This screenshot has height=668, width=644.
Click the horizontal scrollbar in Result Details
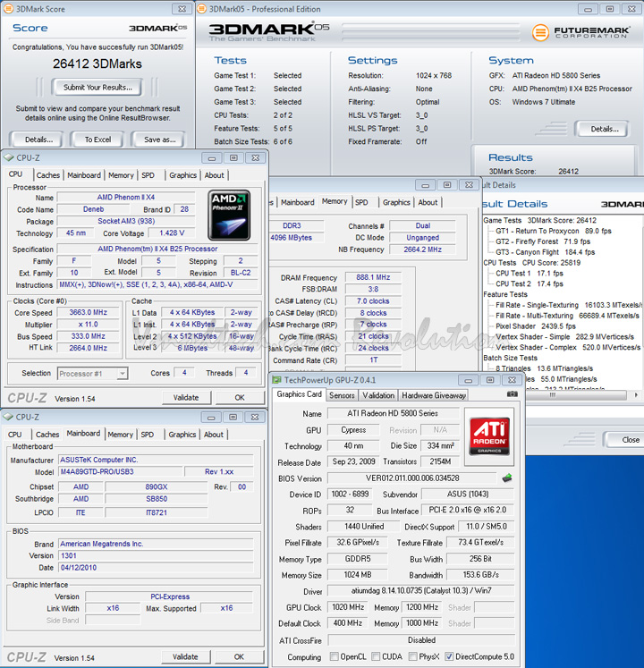576,395
